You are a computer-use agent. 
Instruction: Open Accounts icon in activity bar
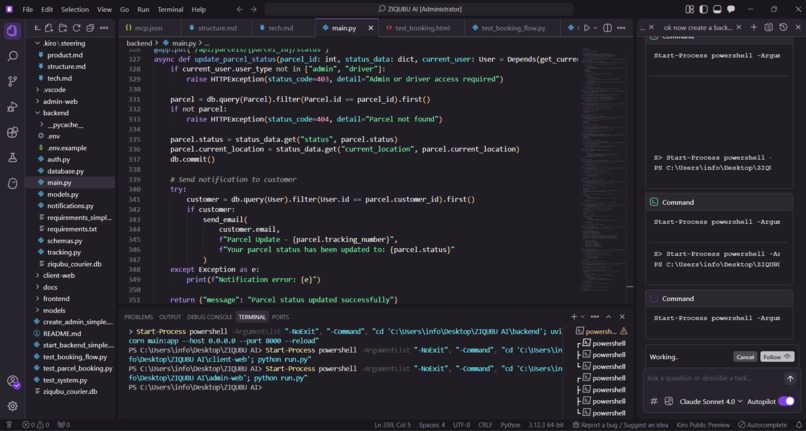12,381
